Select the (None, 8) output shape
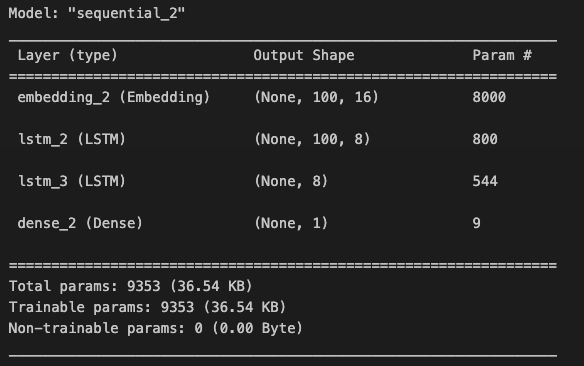The height and width of the screenshot is (366, 584). tap(291, 181)
